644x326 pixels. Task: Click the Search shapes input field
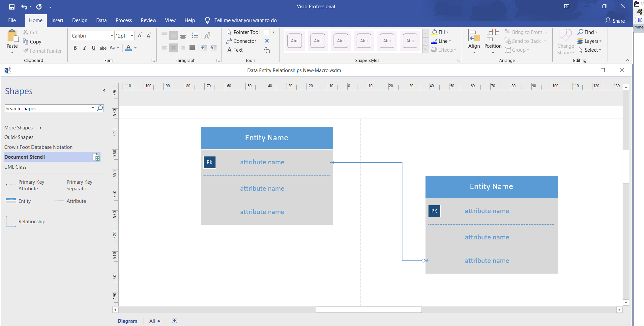pos(48,108)
